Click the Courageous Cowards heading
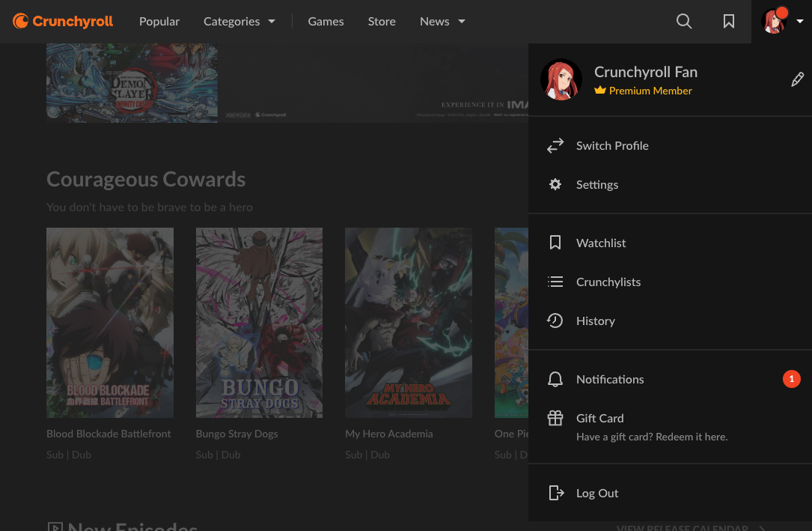Image resolution: width=812 pixels, height=531 pixels. (146, 179)
